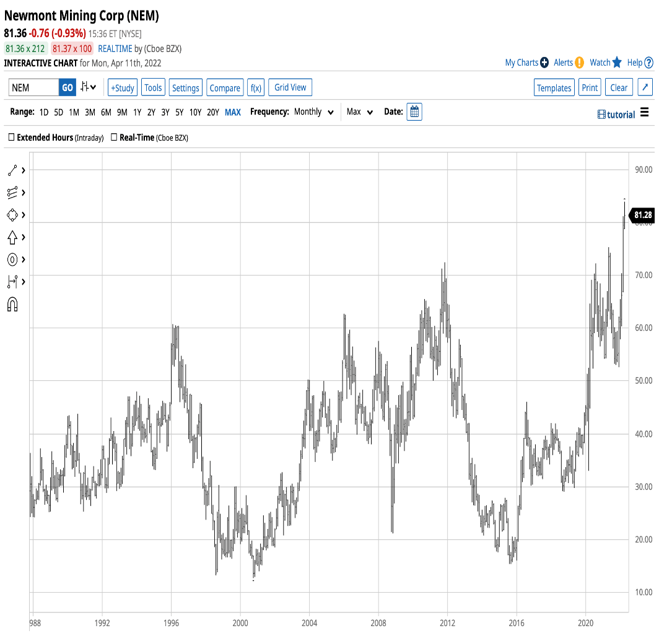Click the Compare button
672x641 pixels.
(225, 87)
